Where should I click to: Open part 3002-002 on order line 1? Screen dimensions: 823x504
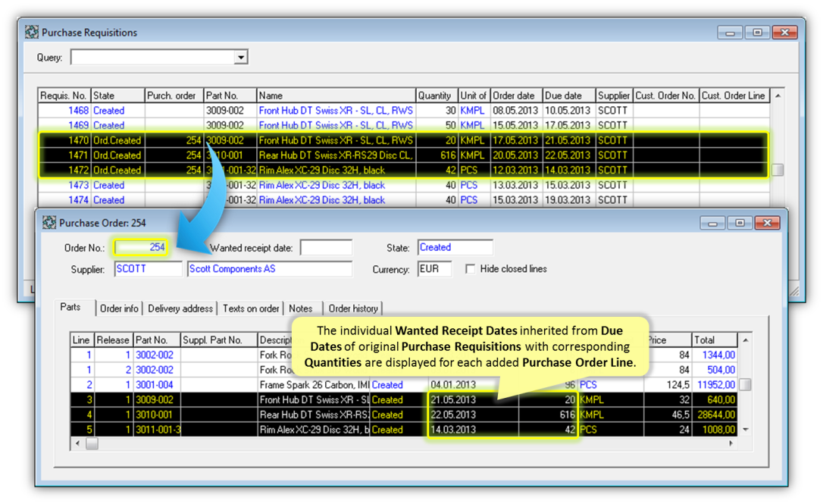(x=155, y=355)
